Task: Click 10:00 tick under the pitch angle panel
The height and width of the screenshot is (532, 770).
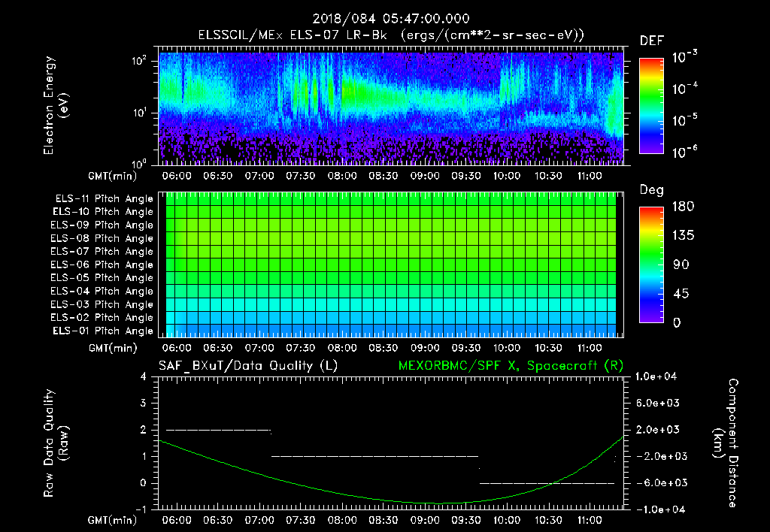Action: click(507, 349)
